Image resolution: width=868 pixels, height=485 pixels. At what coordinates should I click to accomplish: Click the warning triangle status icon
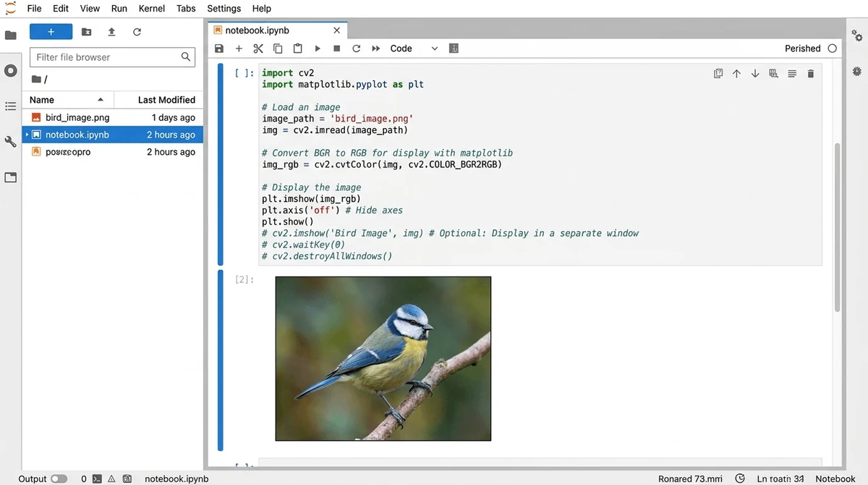(111, 478)
